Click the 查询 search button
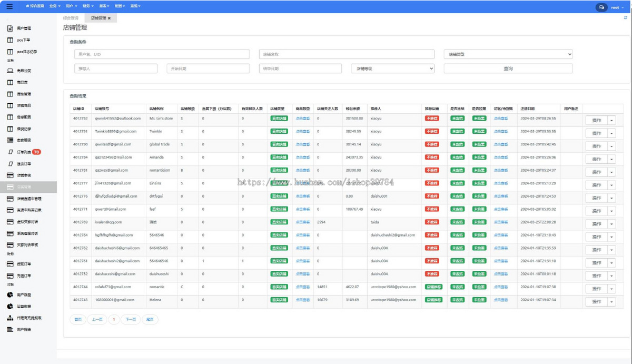The width and height of the screenshot is (632, 364). point(508,68)
